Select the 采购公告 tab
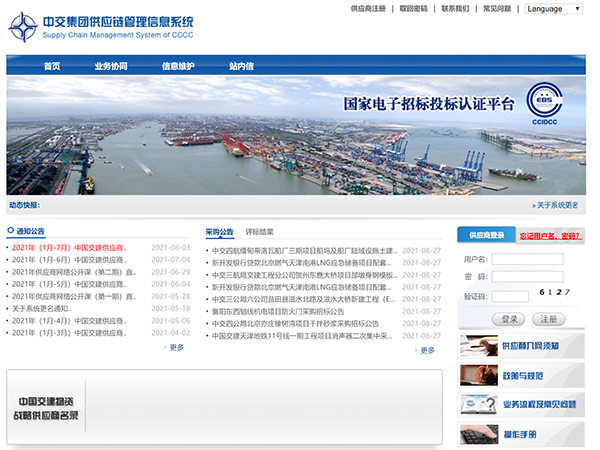This screenshot has width=600, height=450. click(x=219, y=231)
